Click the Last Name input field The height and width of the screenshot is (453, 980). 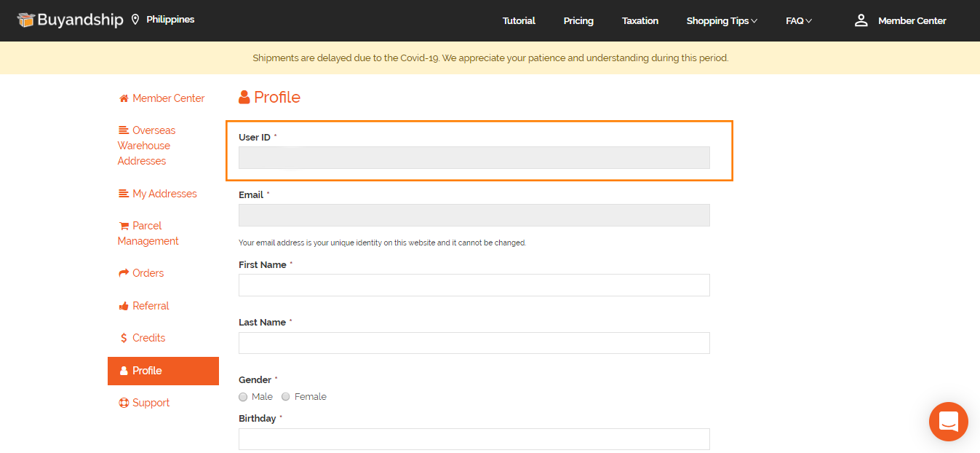(474, 343)
